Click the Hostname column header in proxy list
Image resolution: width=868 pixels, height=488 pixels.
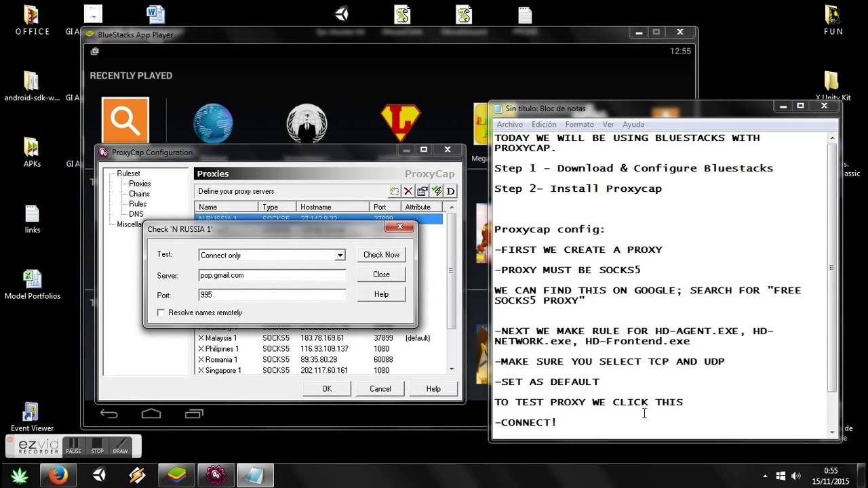(334, 207)
